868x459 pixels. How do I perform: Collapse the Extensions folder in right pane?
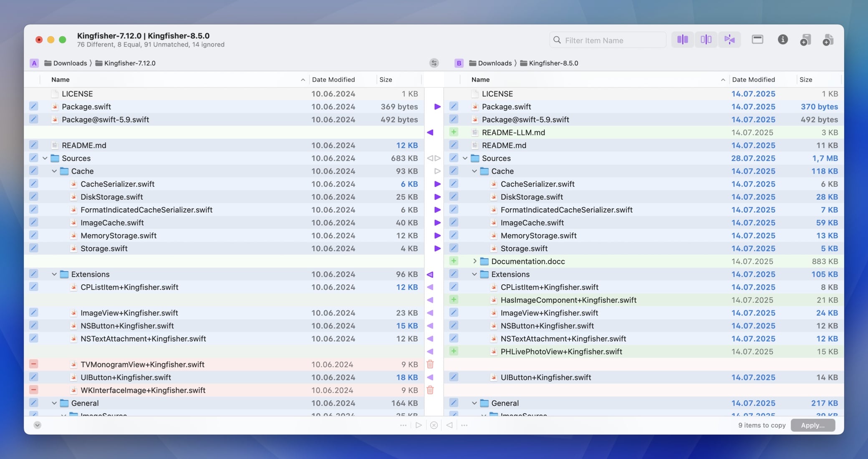[474, 274]
